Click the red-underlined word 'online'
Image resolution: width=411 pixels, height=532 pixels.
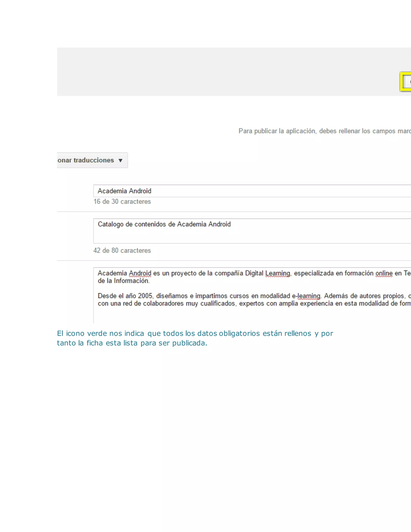(384, 274)
